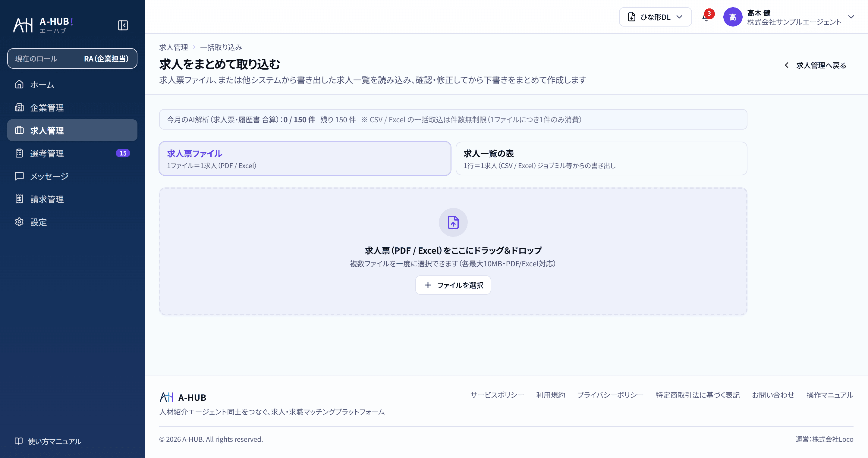Image resolution: width=868 pixels, height=458 pixels.
Task: Open the サービスポリシー footer link
Action: (497, 395)
